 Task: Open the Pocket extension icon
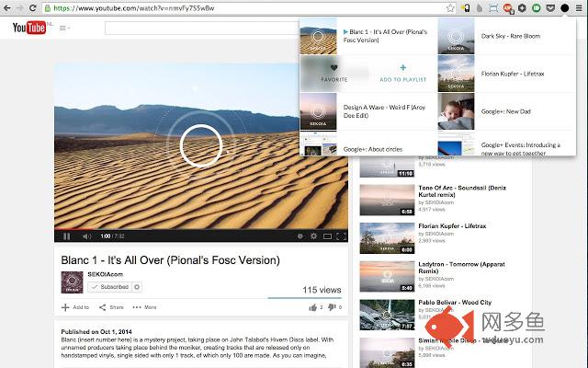[x=550, y=8]
